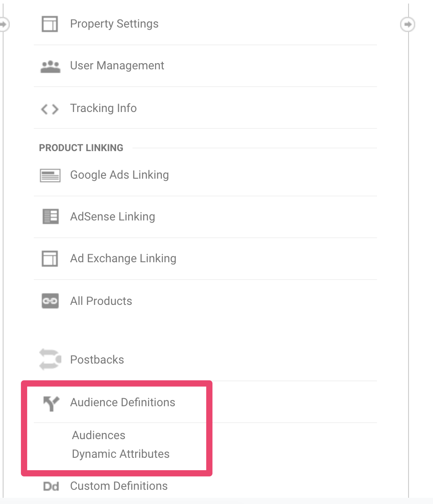Click the User Management people icon
The width and height of the screenshot is (433, 504).
(x=50, y=66)
